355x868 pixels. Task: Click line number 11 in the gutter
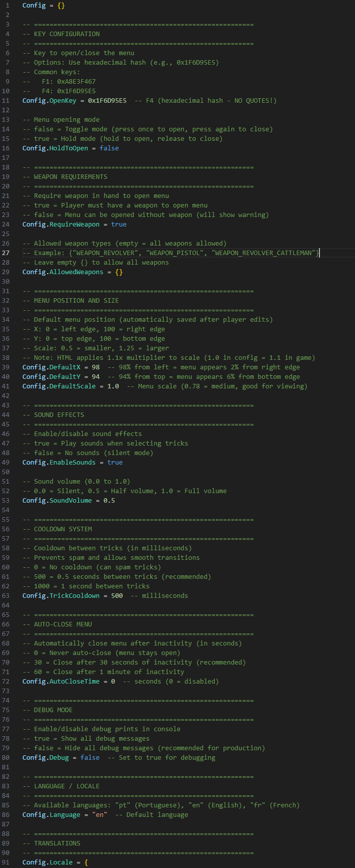click(x=8, y=100)
